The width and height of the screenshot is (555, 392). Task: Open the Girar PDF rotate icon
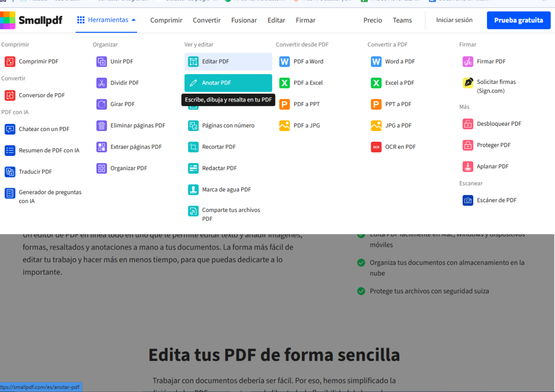pyautogui.click(x=102, y=104)
